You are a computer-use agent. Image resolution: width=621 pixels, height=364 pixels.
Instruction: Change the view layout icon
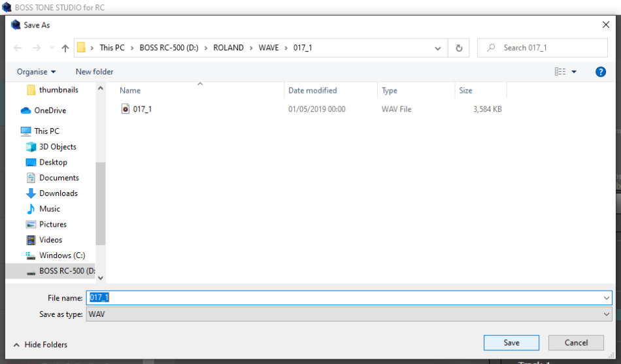tap(560, 72)
